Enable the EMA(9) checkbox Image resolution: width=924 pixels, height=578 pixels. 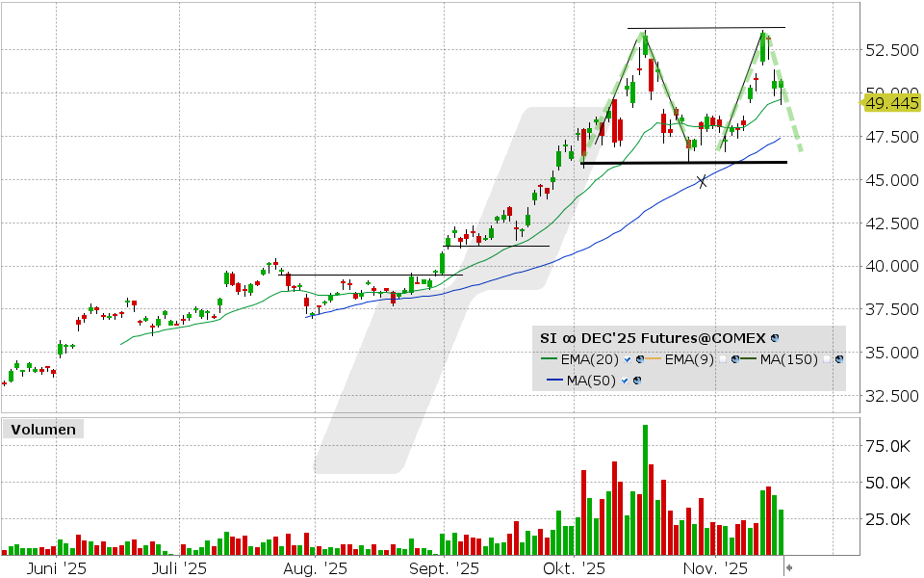coord(723,360)
